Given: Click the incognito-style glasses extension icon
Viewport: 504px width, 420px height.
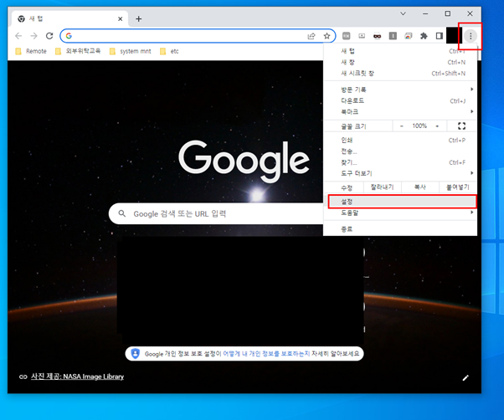Looking at the screenshot, I should (377, 36).
